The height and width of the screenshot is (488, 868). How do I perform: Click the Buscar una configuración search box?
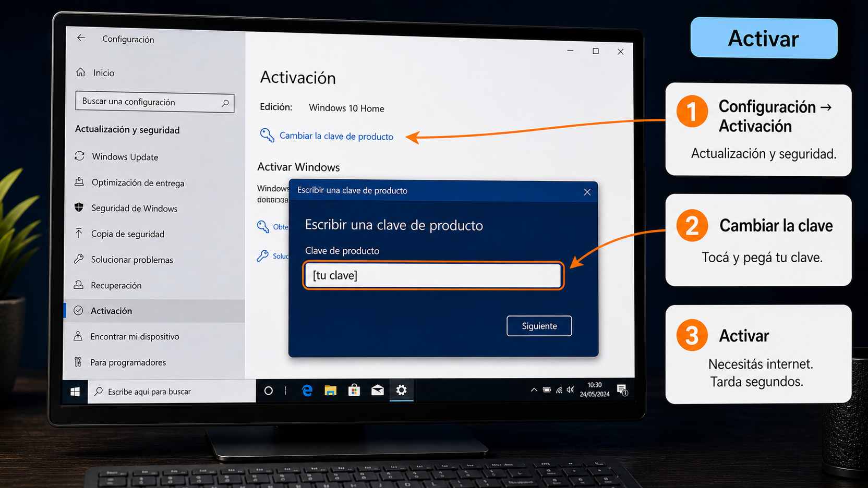(155, 102)
